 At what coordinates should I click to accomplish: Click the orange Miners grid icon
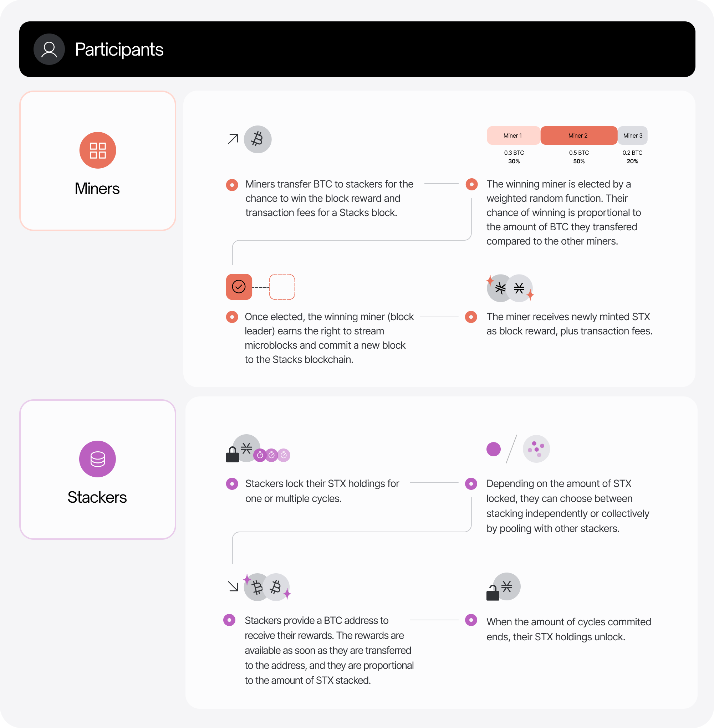97,150
